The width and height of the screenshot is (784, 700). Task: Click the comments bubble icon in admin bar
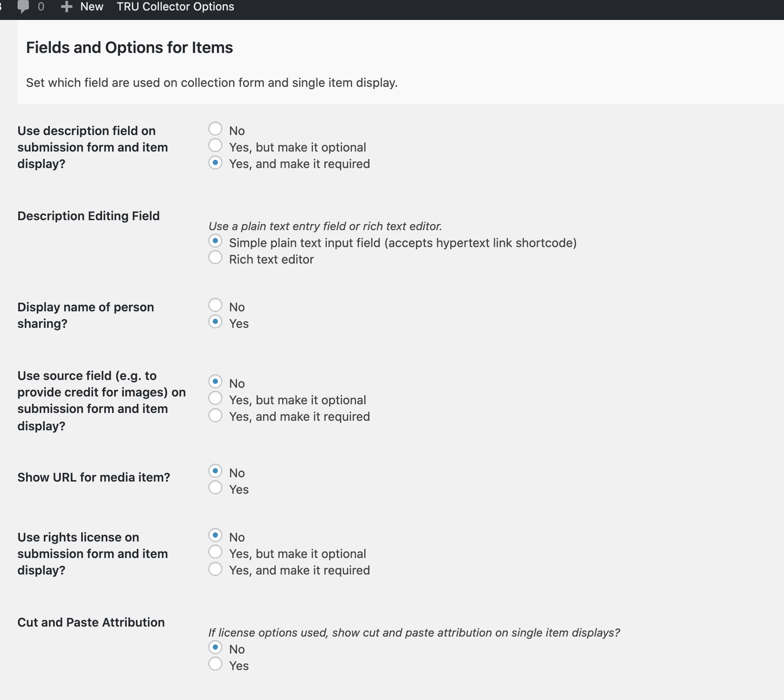(x=23, y=7)
